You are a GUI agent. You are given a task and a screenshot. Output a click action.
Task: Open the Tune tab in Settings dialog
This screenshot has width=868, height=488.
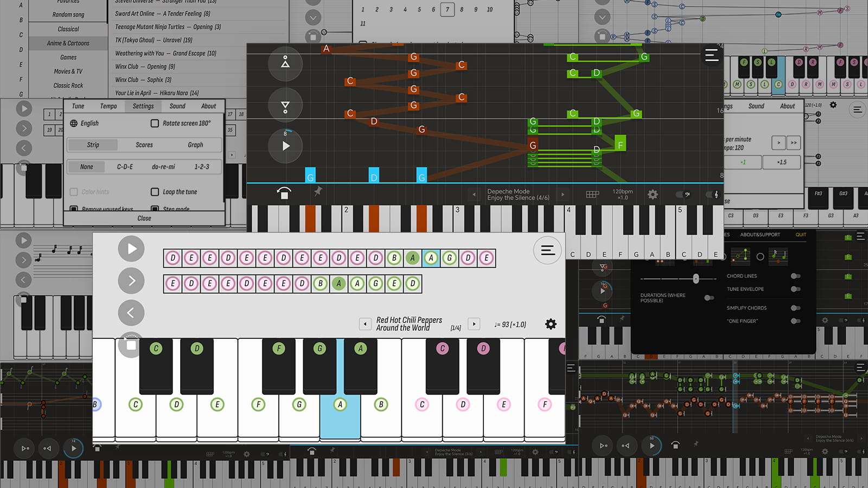tap(78, 106)
